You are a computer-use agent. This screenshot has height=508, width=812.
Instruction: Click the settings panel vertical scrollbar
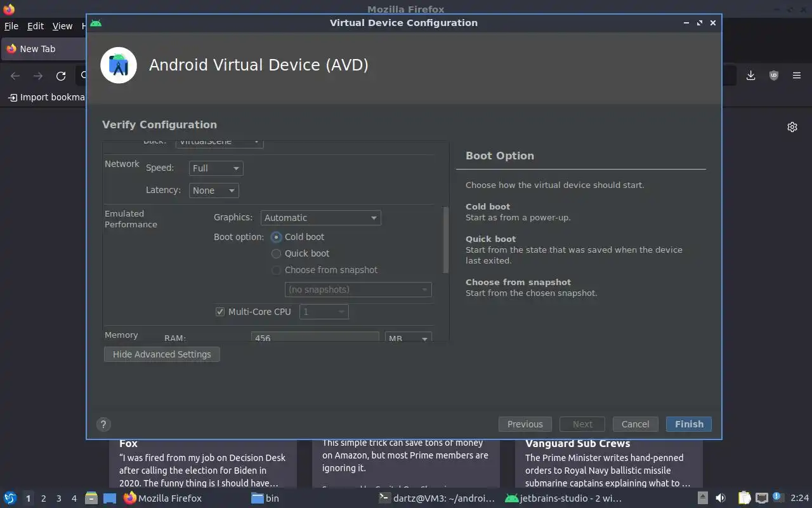[x=445, y=240]
